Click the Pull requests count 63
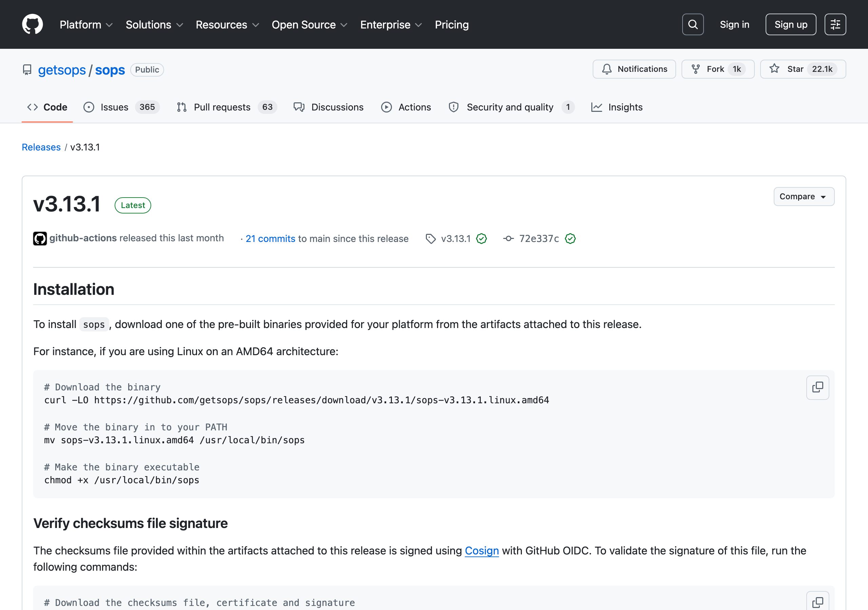The image size is (868, 610). click(267, 107)
